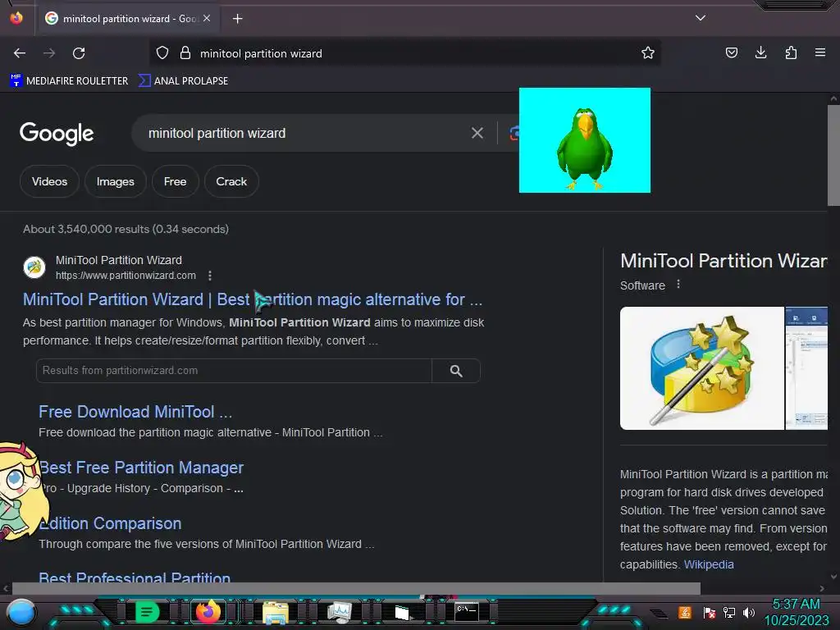Close the minitool partition wizard tab

[x=207, y=18]
